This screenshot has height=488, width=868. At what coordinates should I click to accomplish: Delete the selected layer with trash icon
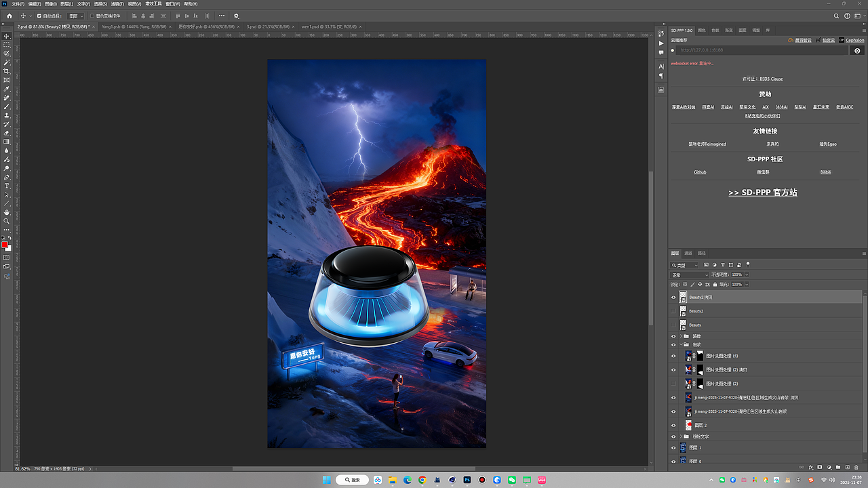pos(856,467)
